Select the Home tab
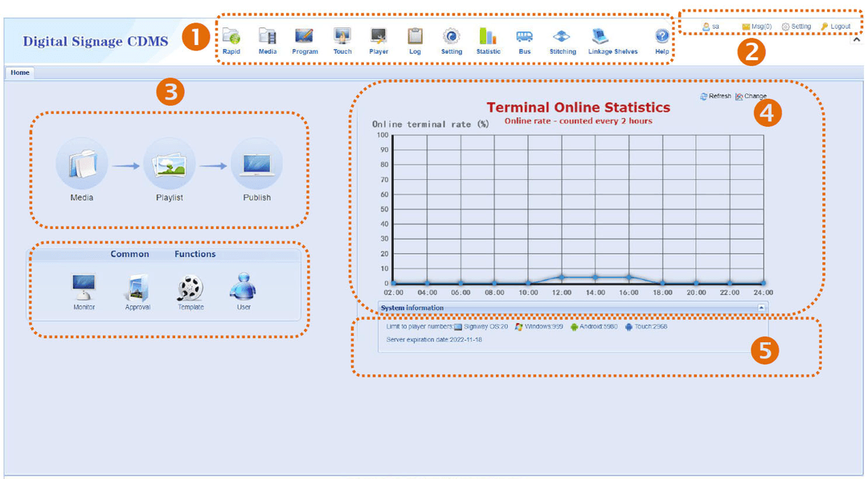 pyautogui.click(x=20, y=72)
